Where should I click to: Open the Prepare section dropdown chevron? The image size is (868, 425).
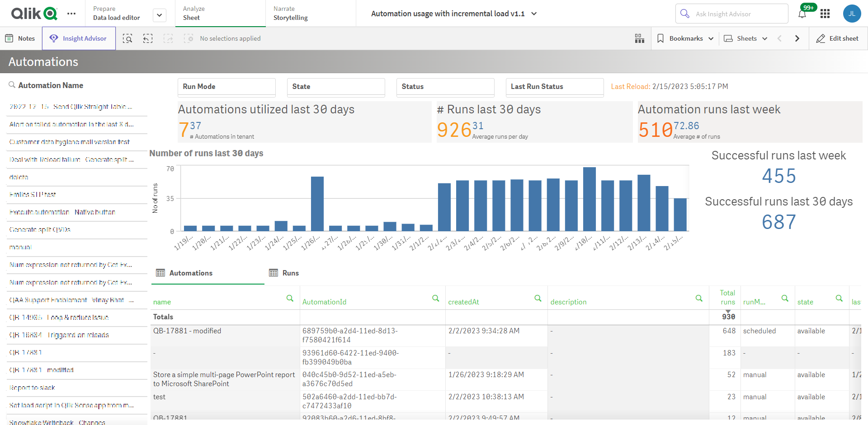(159, 14)
